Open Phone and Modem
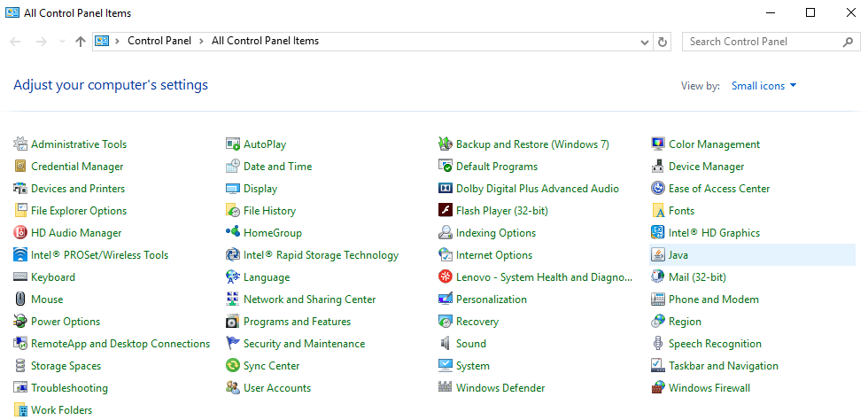This screenshot has width=868, height=420. (714, 299)
